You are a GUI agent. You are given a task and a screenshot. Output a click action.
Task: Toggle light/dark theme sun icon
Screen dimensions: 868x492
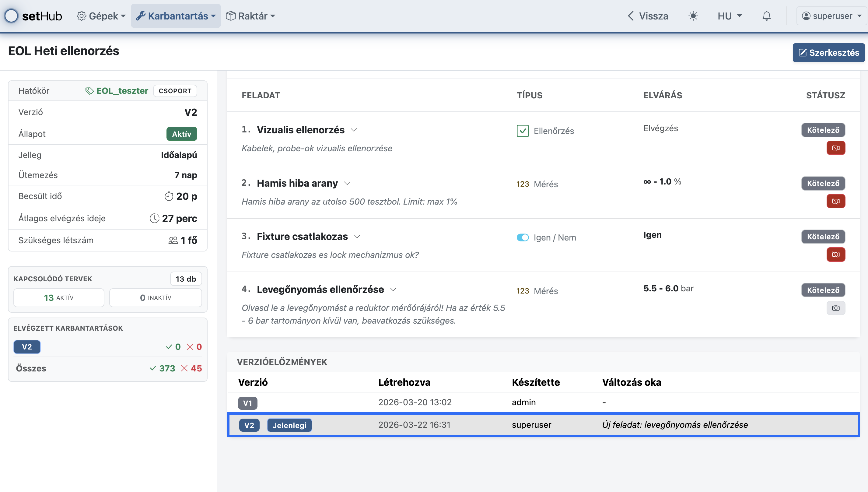693,16
